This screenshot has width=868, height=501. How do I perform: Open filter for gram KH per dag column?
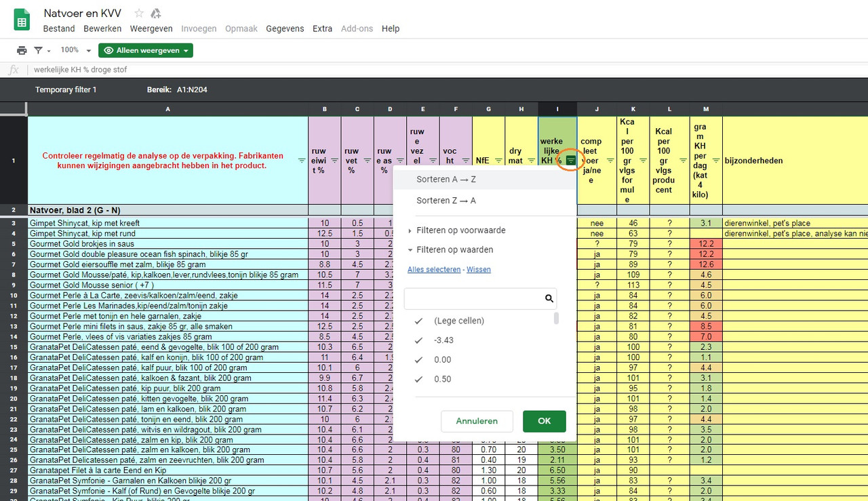click(x=715, y=161)
